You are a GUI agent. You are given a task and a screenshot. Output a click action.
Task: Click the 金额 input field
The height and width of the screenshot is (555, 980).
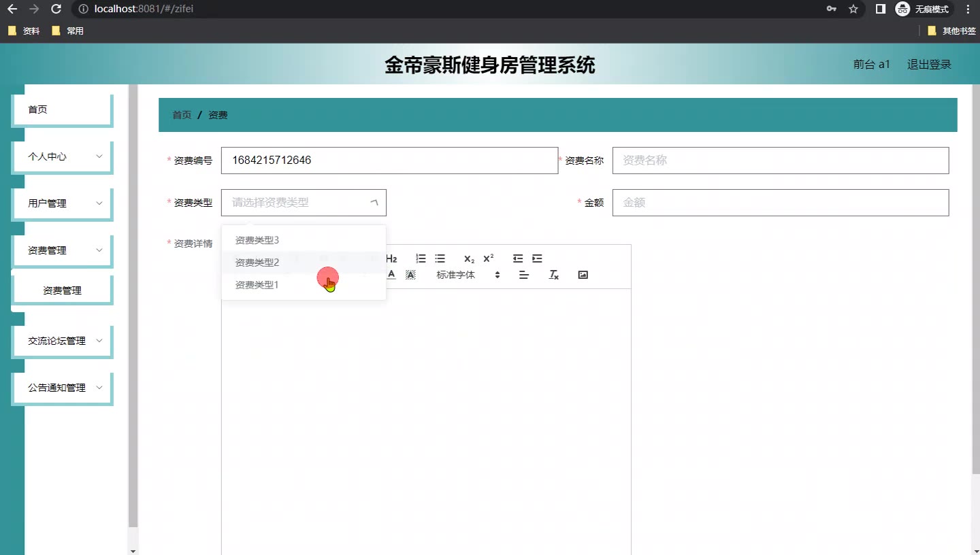click(781, 203)
